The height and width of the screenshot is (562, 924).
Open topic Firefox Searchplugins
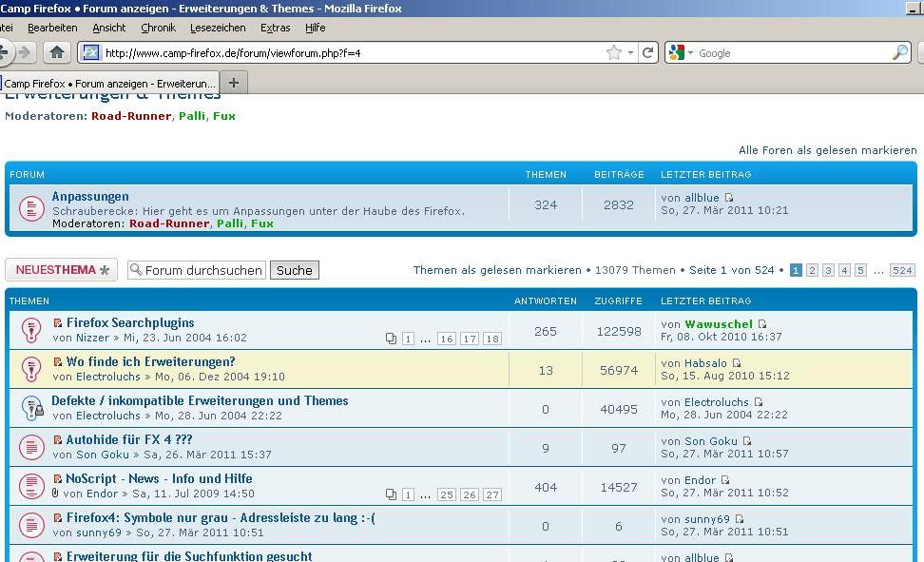130,322
